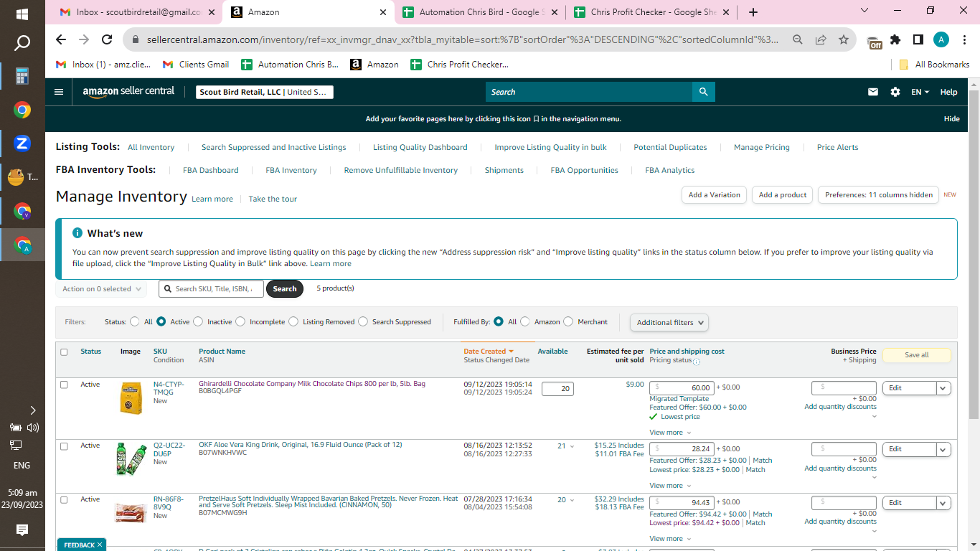
Task: Open the Additional filters dropdown
Action: (669, 323)
